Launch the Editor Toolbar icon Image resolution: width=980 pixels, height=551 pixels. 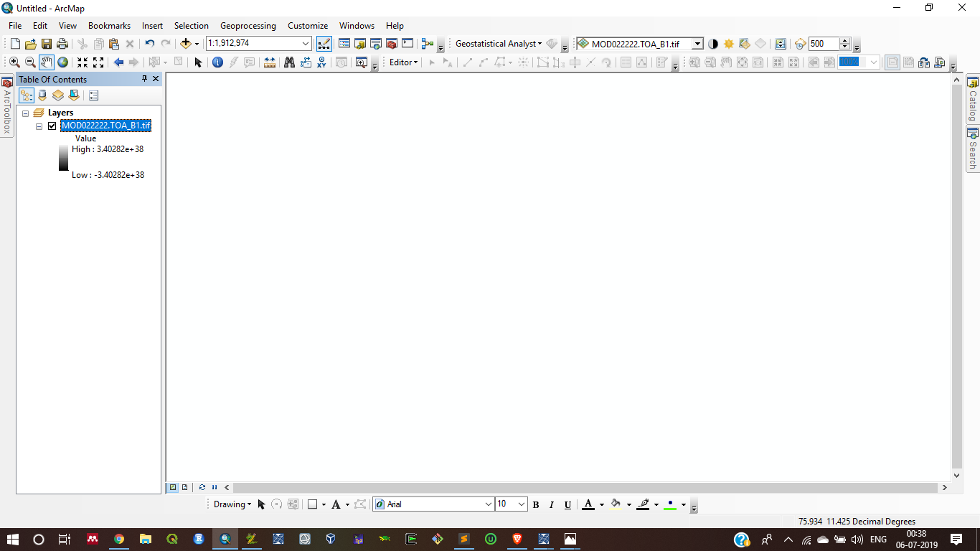pos(324,44)
